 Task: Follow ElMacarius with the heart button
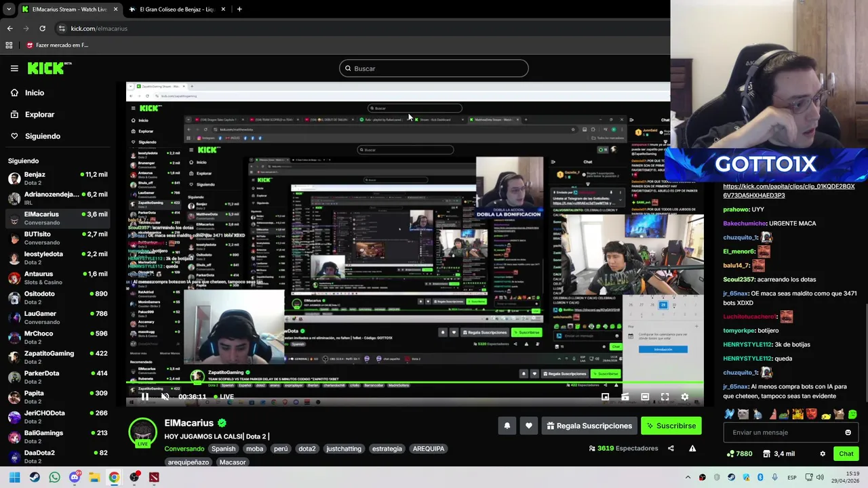click(529, 426)
